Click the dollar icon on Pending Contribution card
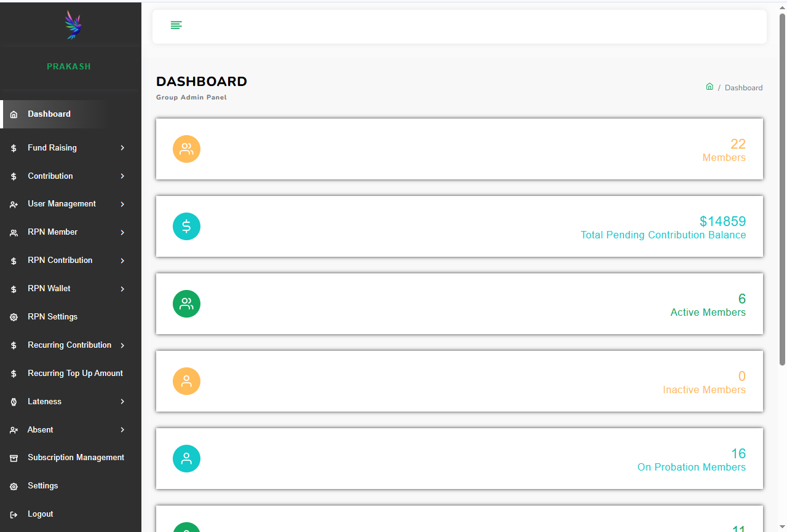787x532 pixels. click(x=186, y=226)
